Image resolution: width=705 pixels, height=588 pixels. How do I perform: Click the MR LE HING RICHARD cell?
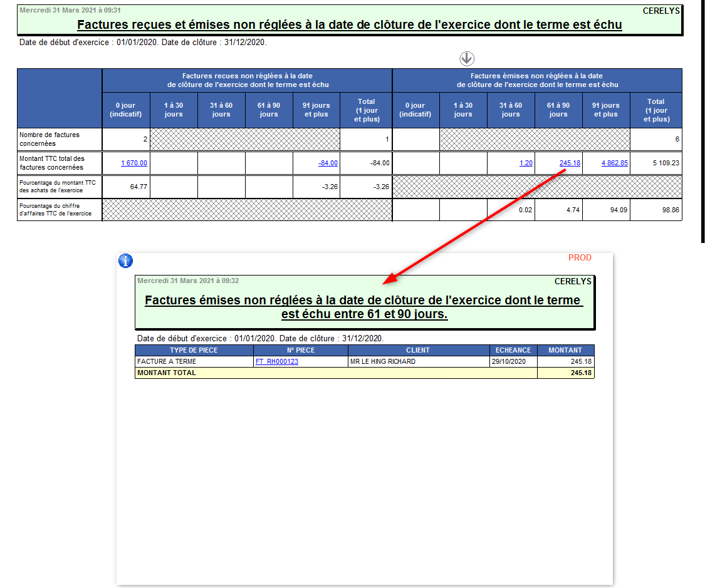click(383, 361)
